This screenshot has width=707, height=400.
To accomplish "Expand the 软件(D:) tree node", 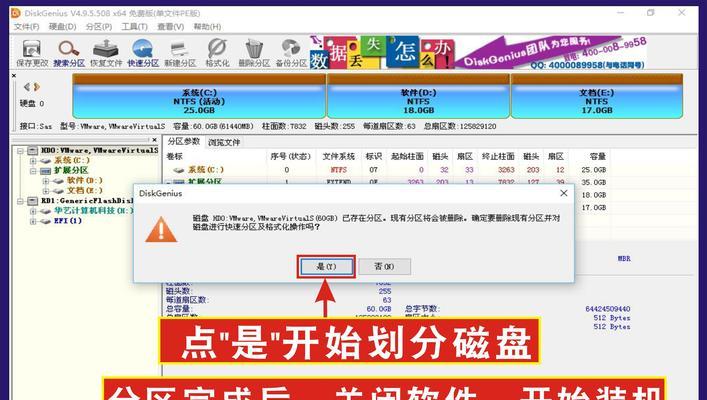I will (46, 181).
